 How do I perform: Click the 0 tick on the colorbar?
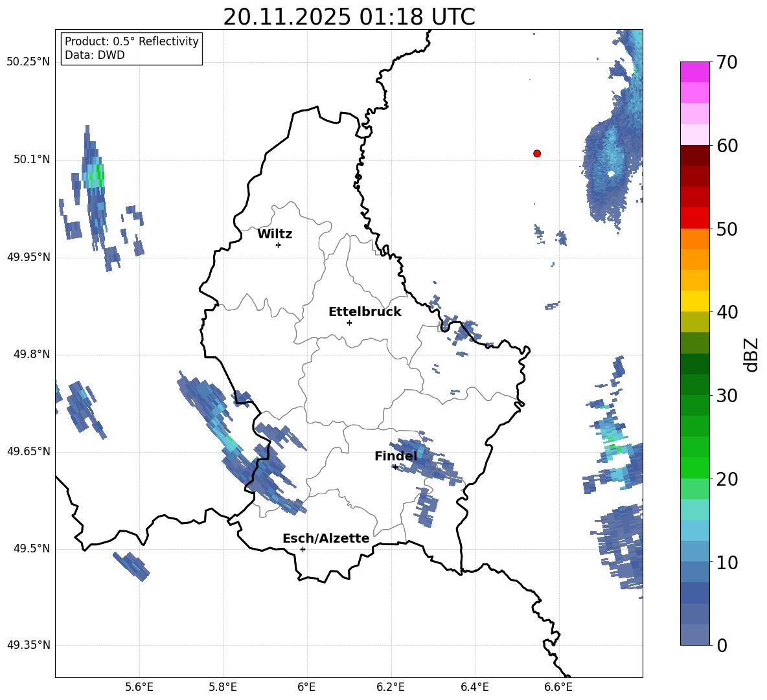click(x=722, y=645)
